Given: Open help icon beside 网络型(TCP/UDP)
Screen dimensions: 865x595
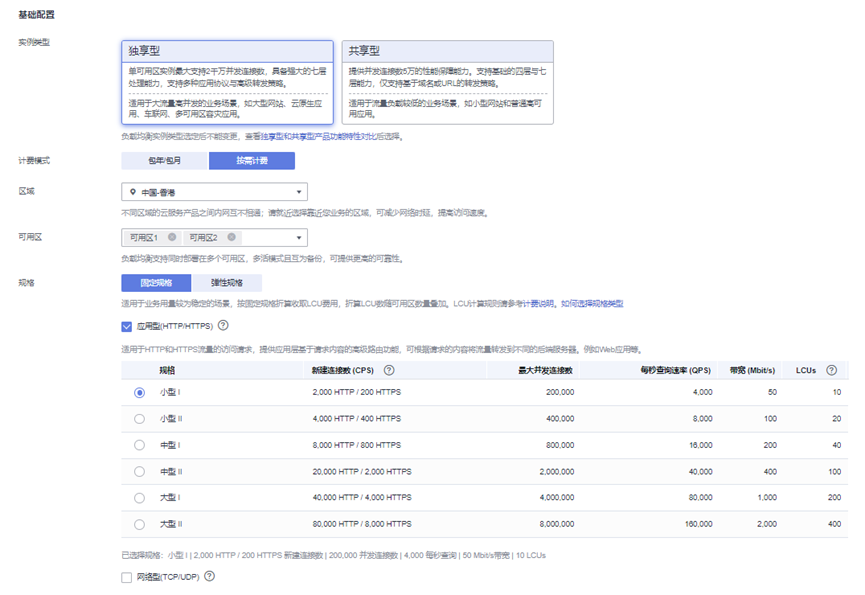Looking at the screenshot, I should click(x=209, y=576).
